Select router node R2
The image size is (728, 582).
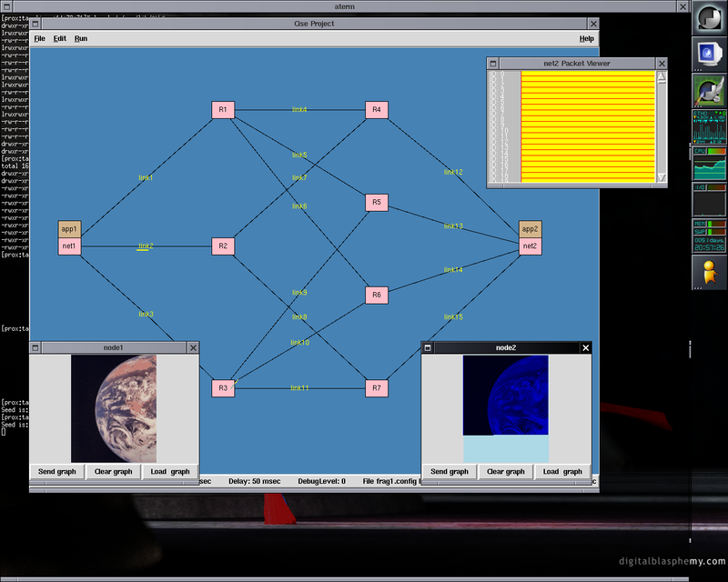[223, 246]
